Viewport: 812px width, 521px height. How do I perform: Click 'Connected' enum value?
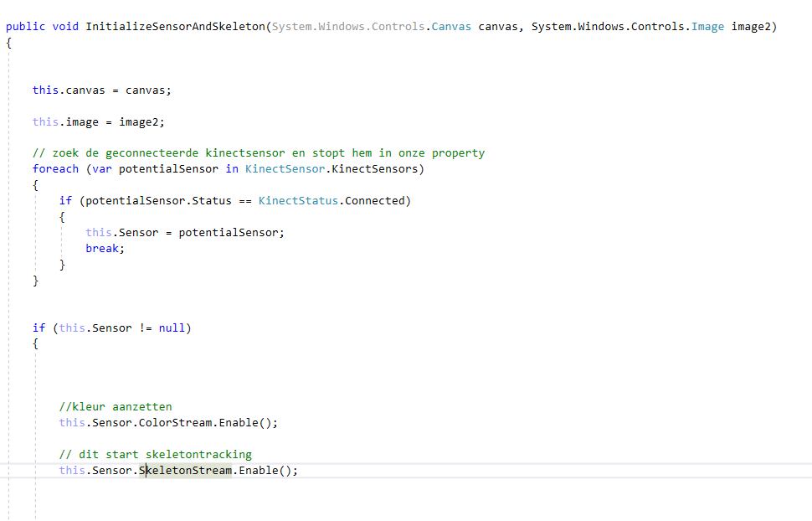tap(374, 201)
